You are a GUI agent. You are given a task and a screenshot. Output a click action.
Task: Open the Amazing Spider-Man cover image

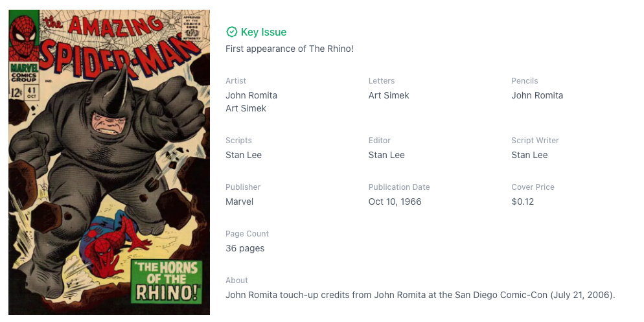coord(109,162)
